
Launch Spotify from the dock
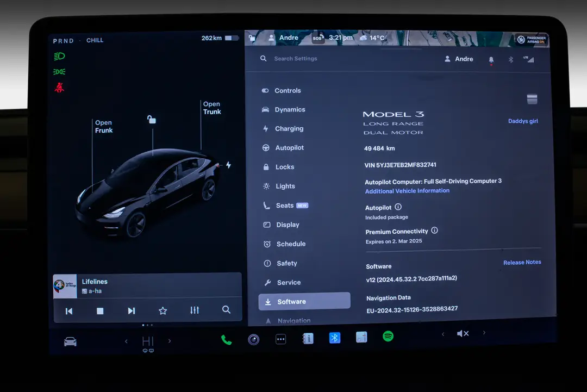(388, 336)
